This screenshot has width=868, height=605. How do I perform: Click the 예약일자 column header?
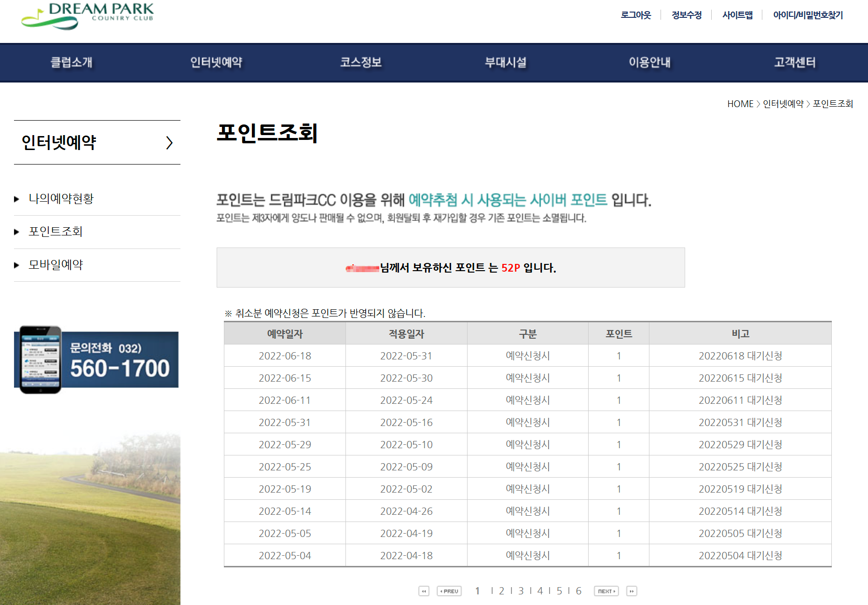coord(285,333)
